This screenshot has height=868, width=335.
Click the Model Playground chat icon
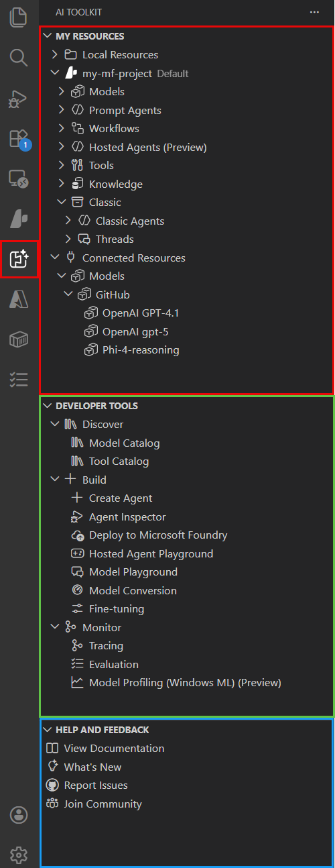point(77,572)
